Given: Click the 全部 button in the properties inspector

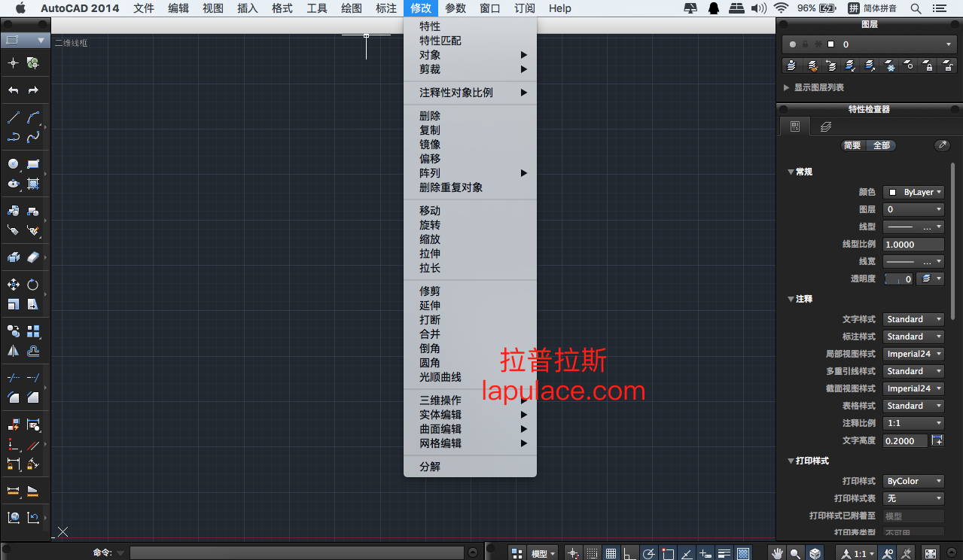Looking at the screenshot, I should [881, 145].
